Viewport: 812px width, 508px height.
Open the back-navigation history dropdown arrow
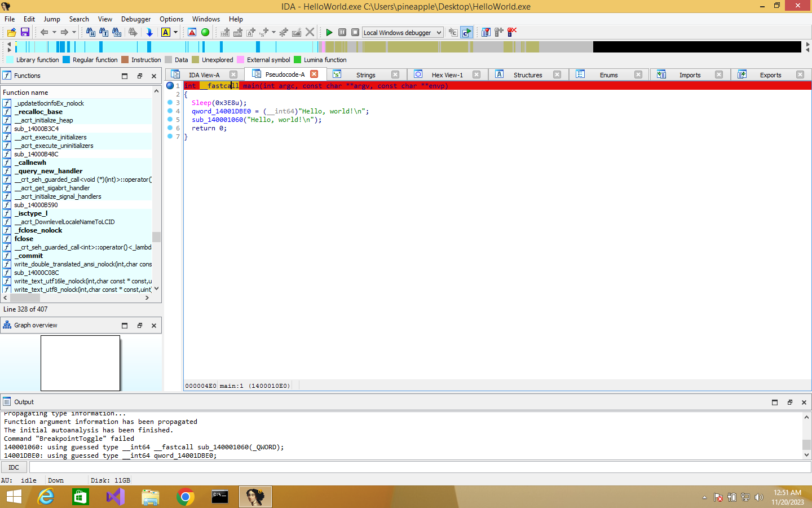coord(54,32)
